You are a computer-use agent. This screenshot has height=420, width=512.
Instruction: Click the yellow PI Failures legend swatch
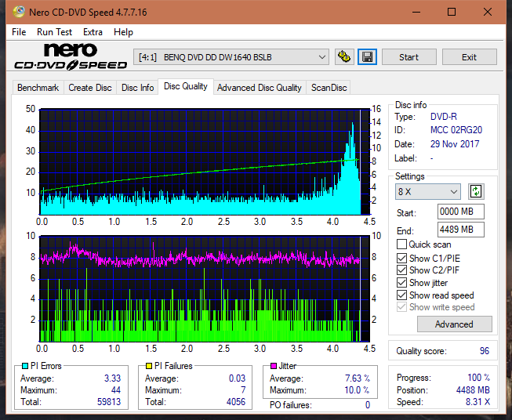coord(149,366)
